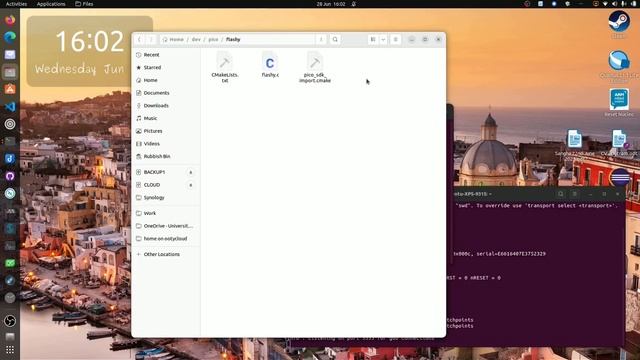Viewport: 640px width, 360px height.
Task: Click the terminal window search icon
Action: pyautogui.click(x=561, y=194)
